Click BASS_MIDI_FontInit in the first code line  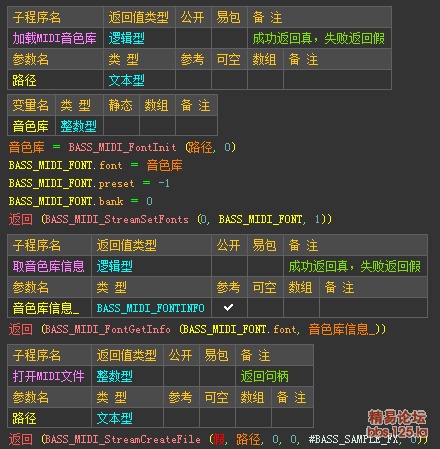122,147
